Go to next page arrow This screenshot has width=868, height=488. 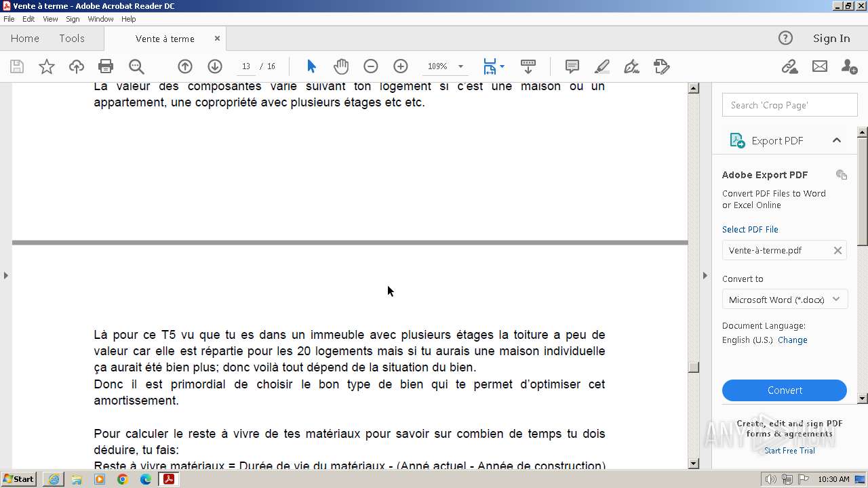215,66
